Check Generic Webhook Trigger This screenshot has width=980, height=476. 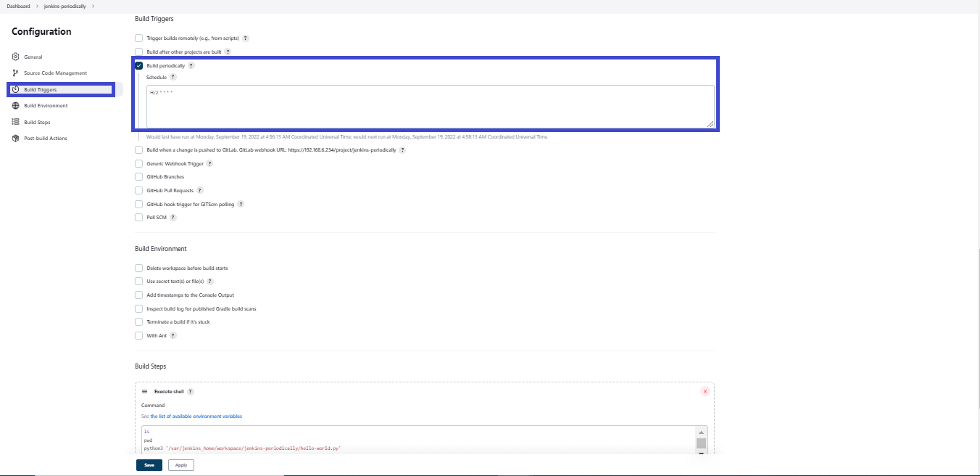[139, 163]
